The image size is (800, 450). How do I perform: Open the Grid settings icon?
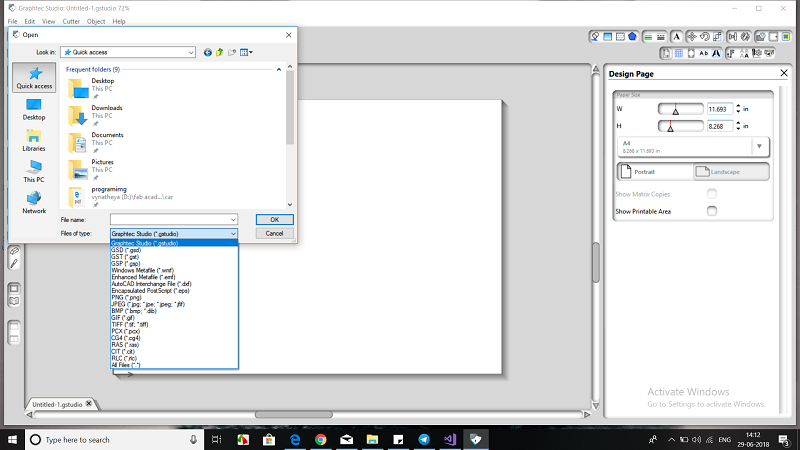tap(679, 53)
